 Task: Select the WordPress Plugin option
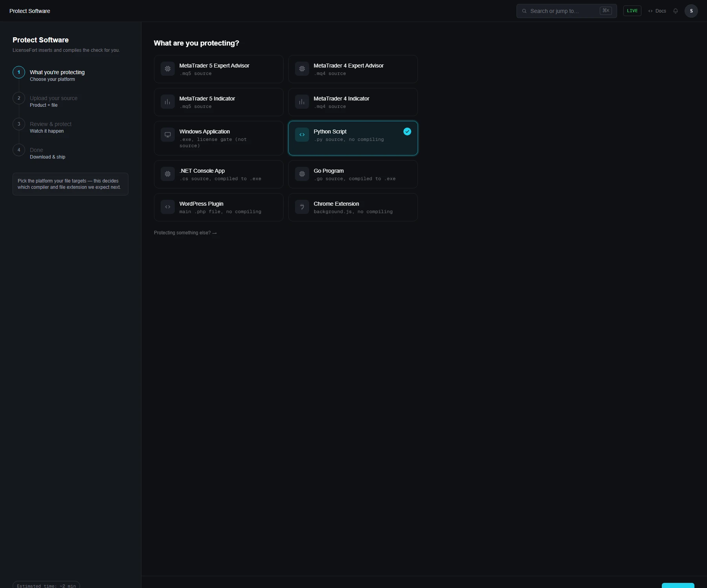coord(219,207)
